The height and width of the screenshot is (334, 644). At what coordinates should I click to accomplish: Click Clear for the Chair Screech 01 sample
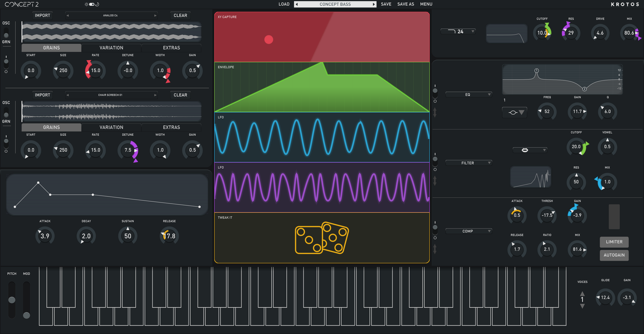(x=180, y=95)
